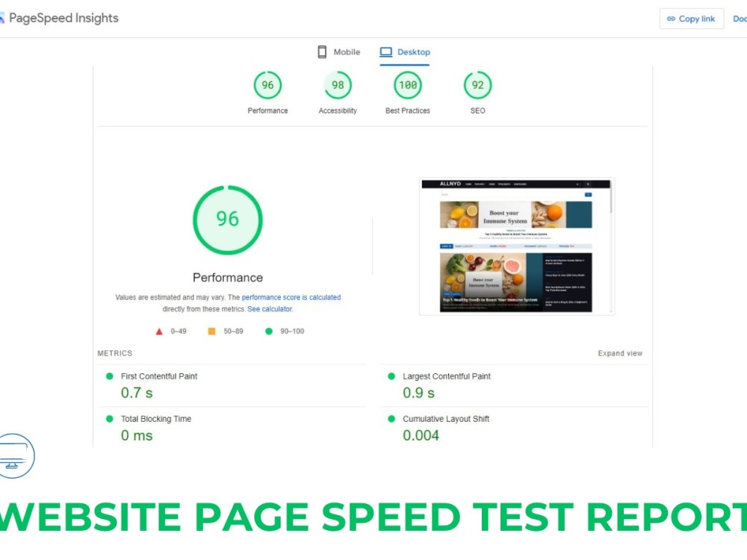Click the Copy link button
This screenshot has height=560, width=747.
point(691,19)
